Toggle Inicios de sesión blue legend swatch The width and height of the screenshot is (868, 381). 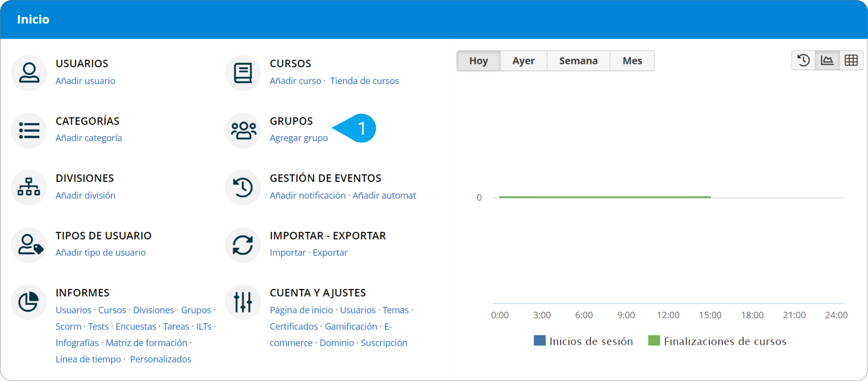[x=540, y=341]
